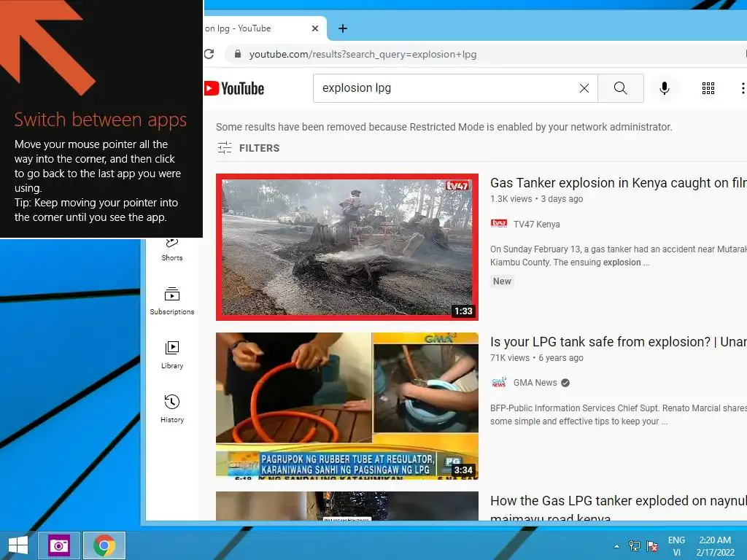Open the Action Center flag icon

pos(652,546)
